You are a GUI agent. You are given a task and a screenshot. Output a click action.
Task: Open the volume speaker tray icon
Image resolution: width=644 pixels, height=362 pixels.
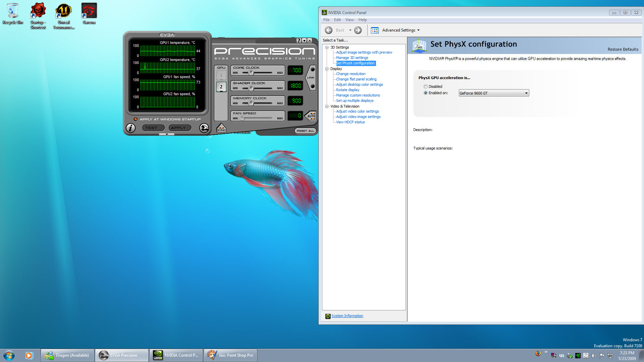(594, 356)
